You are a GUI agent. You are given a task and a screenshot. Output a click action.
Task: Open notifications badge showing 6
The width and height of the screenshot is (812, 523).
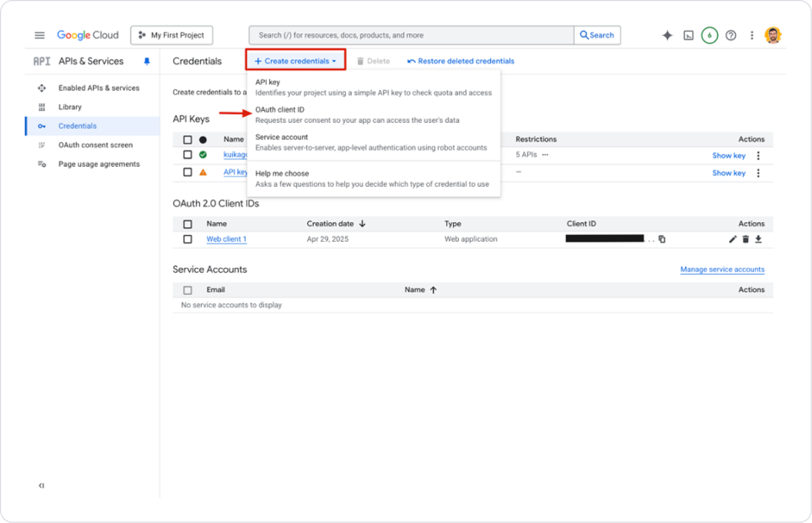click(x=709, y=35)
